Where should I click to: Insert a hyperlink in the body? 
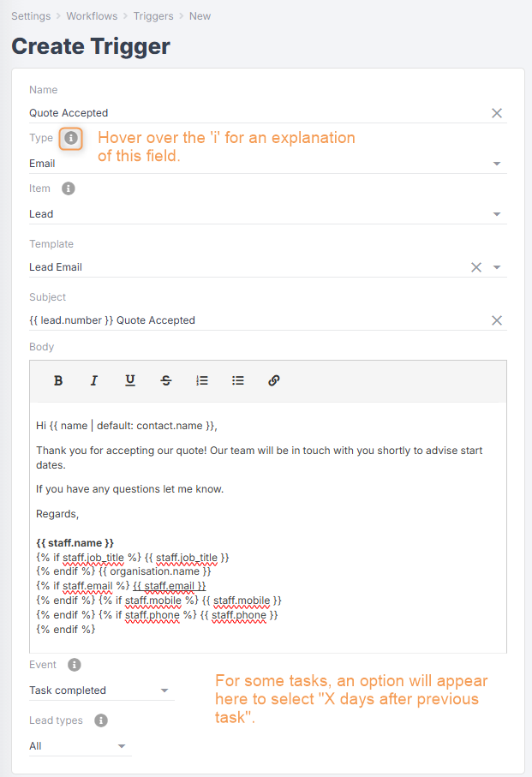(x=274, y=380)
